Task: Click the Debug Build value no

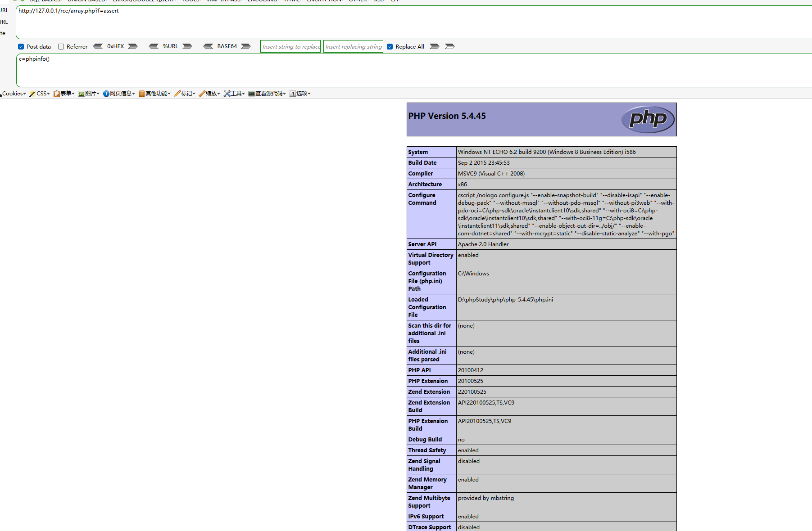Action: (x=461, y=440)
